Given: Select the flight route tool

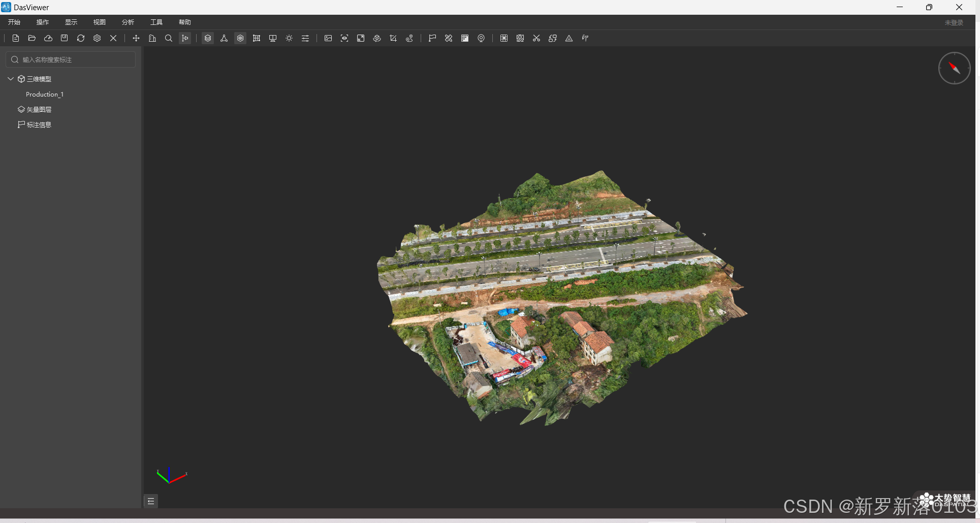Looking at the screenshot, I should pyautogui.click(x=409, y=38).
